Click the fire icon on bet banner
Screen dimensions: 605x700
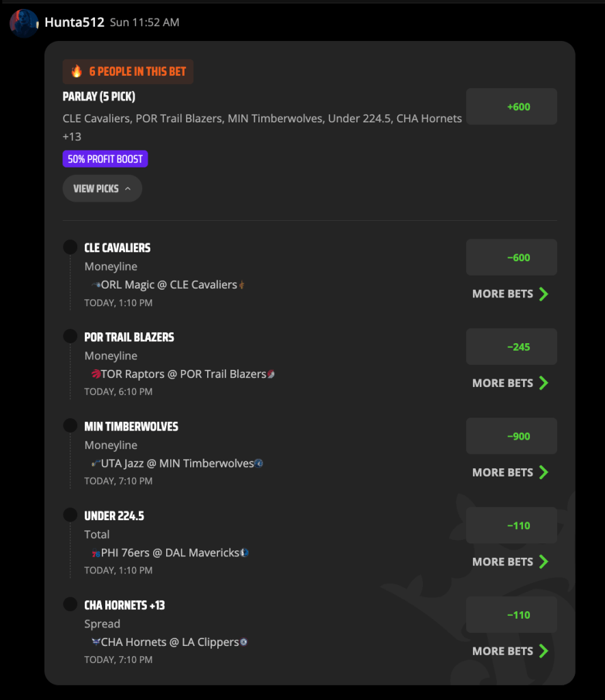click(x=77, y=71)
